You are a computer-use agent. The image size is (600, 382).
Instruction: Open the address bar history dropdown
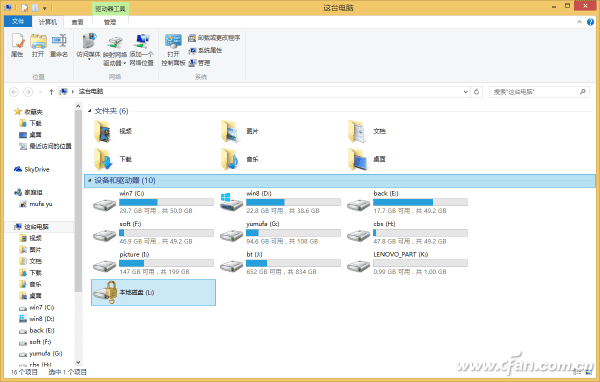465,92
